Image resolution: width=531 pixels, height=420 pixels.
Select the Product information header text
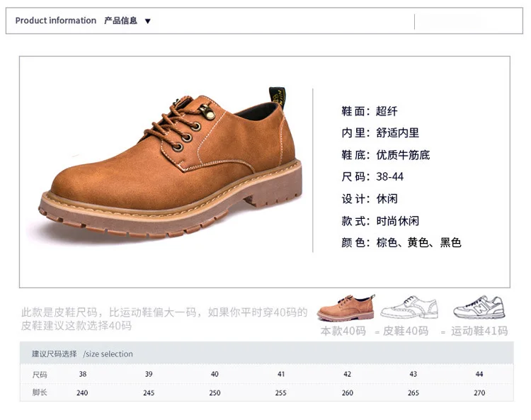56,21
